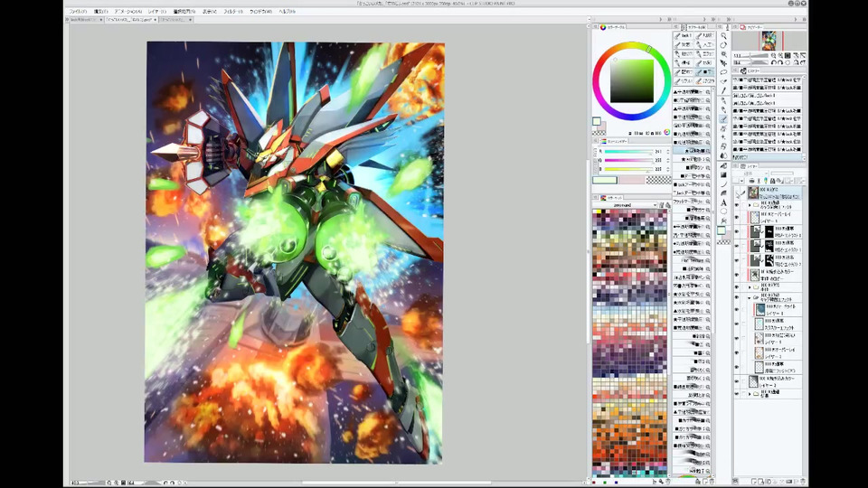868x488 pixels.
Task: Click Navigator zoom out icon
Action: click(773, 55)
